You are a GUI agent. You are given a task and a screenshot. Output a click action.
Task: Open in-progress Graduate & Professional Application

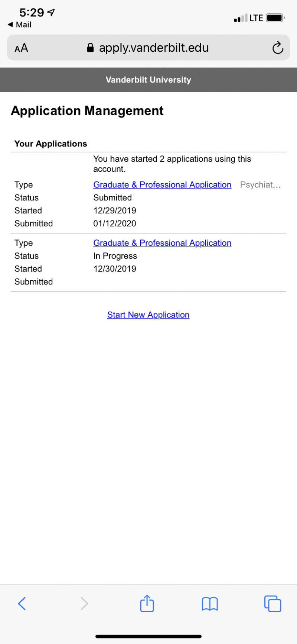[162, 243]
